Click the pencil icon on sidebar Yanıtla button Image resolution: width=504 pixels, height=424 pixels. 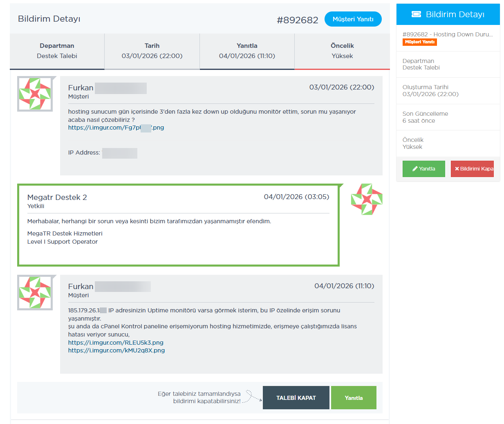[x=415, y=169]
